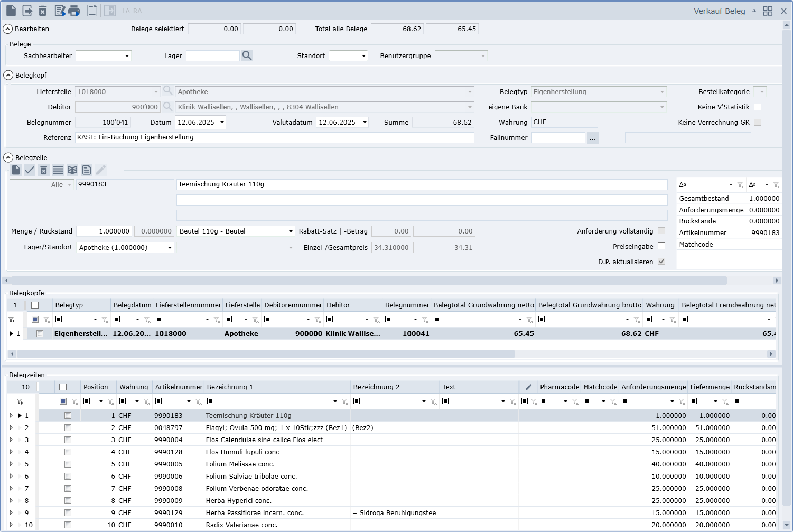Open the Datum date picker dropdown
Viewport: 793px width, 532px height.
222,122
